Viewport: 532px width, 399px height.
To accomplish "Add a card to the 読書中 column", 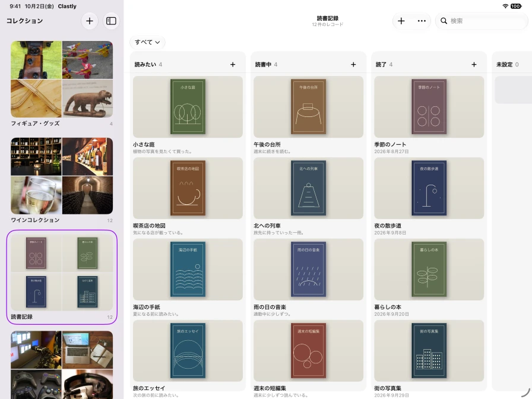I will [353, 65].
